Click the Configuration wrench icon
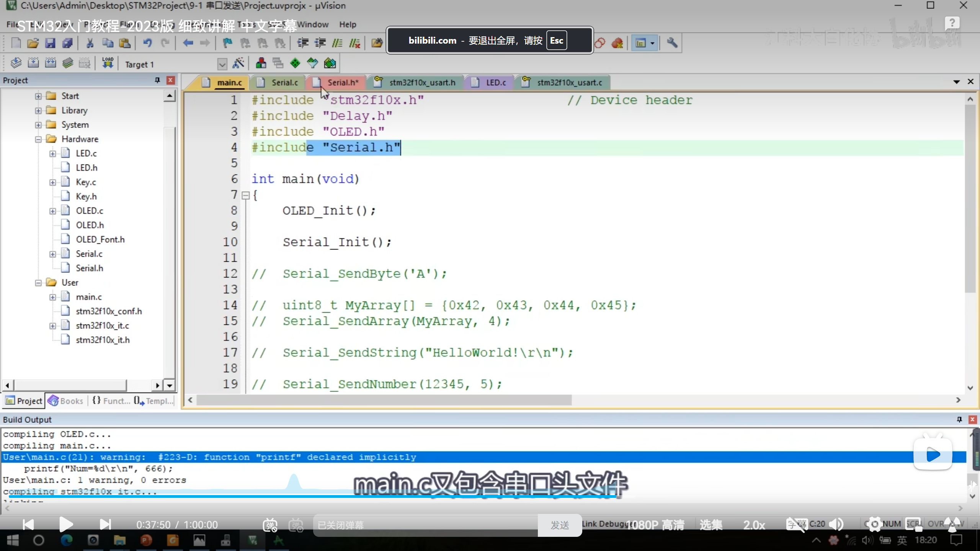Viewport: 980px width, 551px height. coord(672,43)
